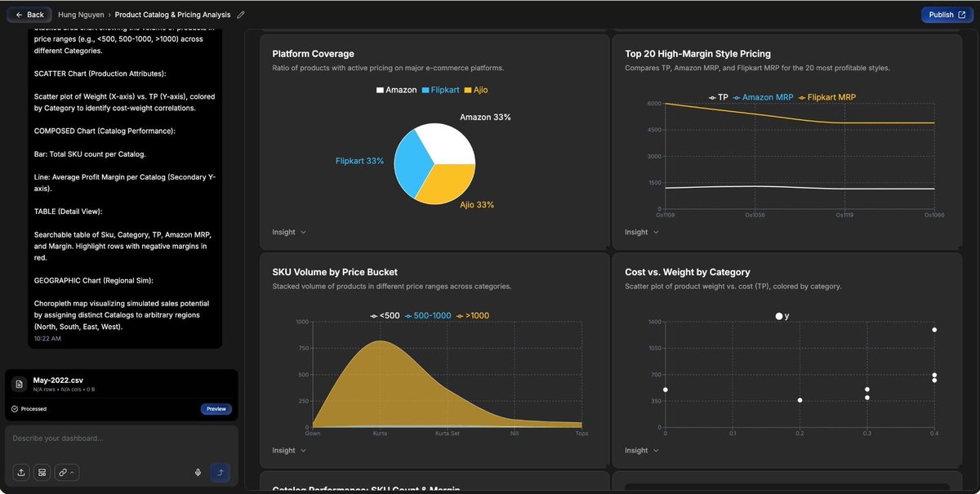The height and width of the screenshot is (494, 980).
Task: Click the Flipkart 33% pie label
Action: (x=359, y=161)
